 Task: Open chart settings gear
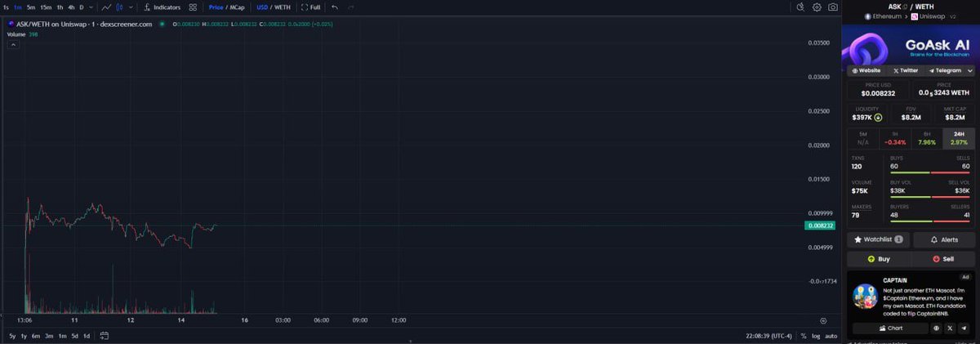click(817, 7)
